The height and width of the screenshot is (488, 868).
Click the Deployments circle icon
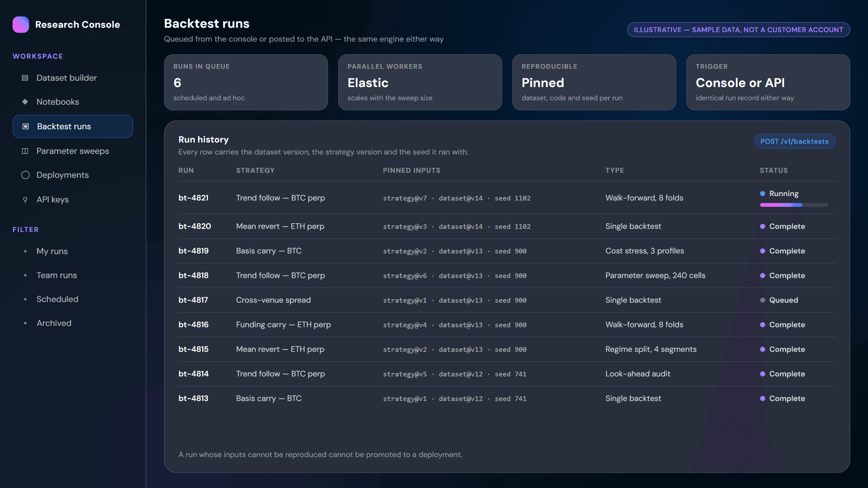(25, 175)
